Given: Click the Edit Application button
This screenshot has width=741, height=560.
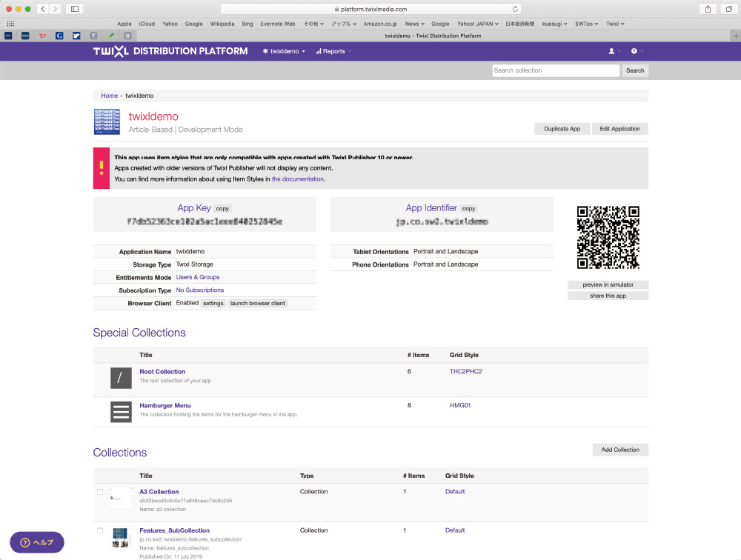Looking at the screenshot, I should 620,129.
